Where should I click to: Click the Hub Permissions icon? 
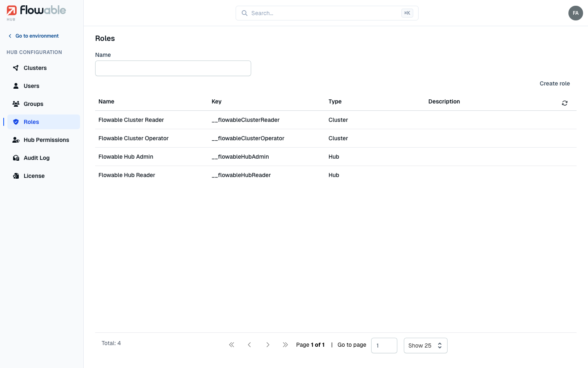(16, 140)
